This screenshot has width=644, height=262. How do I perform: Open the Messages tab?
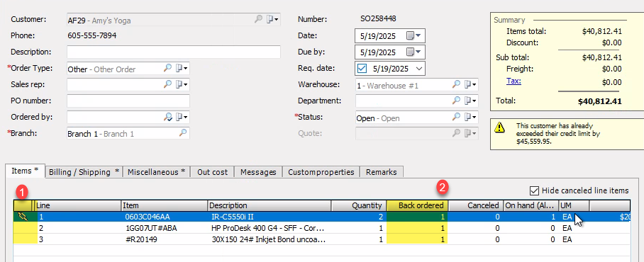point(258,172)
